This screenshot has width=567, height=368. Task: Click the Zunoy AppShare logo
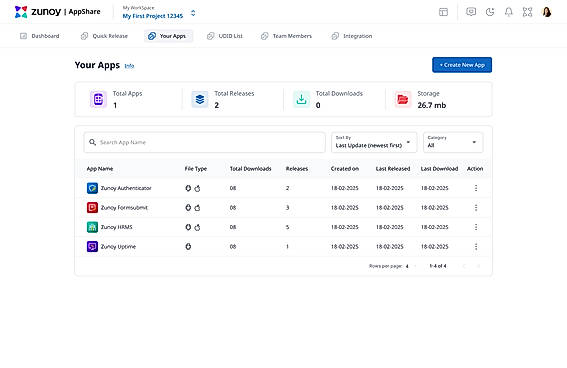pos(57,12)
